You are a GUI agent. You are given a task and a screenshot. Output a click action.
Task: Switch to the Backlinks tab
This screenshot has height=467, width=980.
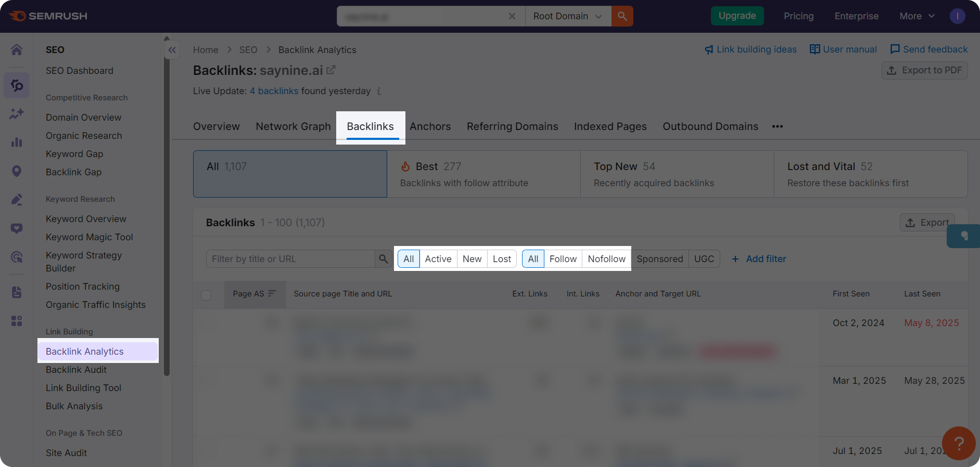371,126
